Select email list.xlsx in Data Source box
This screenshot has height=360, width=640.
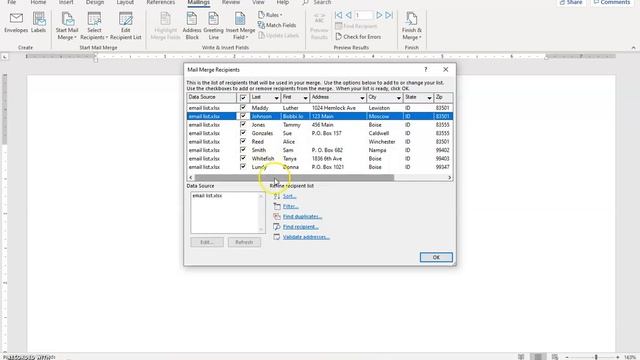tap(207, 196)
